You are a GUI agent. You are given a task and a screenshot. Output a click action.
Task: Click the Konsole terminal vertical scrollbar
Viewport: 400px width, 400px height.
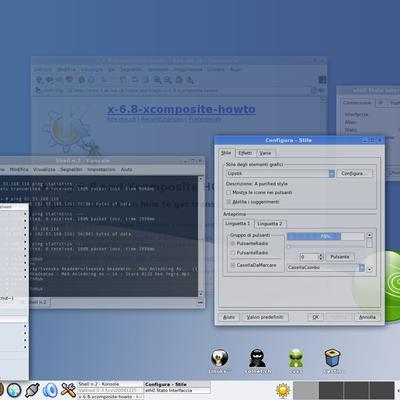[201, 236]
